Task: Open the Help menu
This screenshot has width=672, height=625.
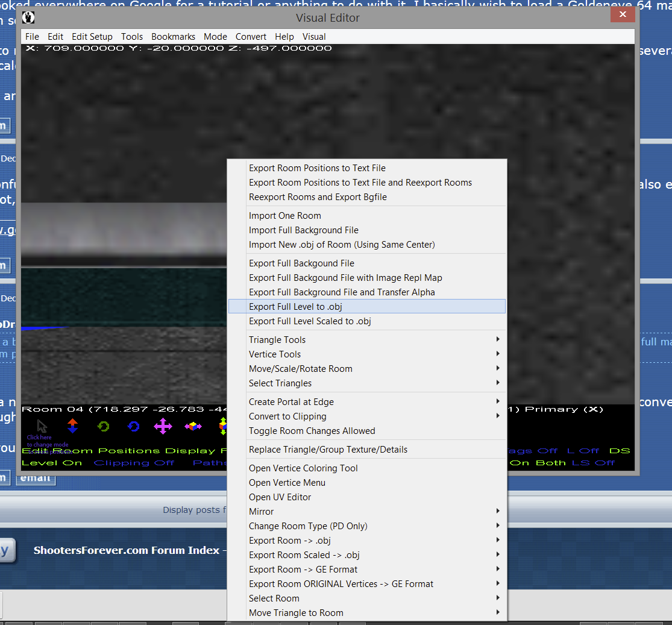Action: pos(284,37)
